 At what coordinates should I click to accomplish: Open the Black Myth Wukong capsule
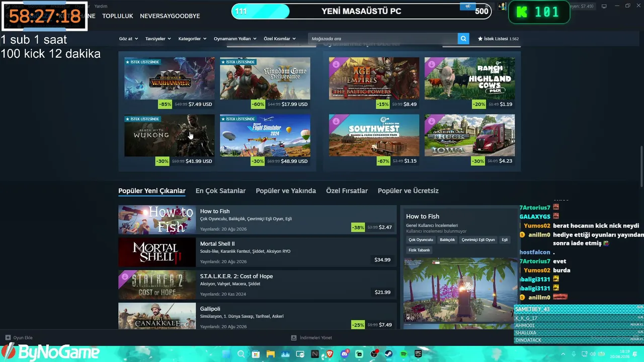170,135
